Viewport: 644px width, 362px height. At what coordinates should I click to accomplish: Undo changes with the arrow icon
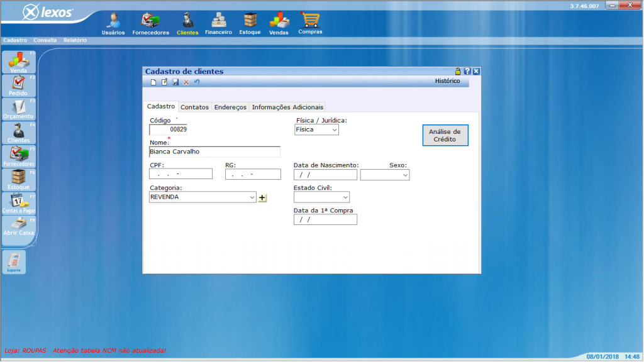197,82
